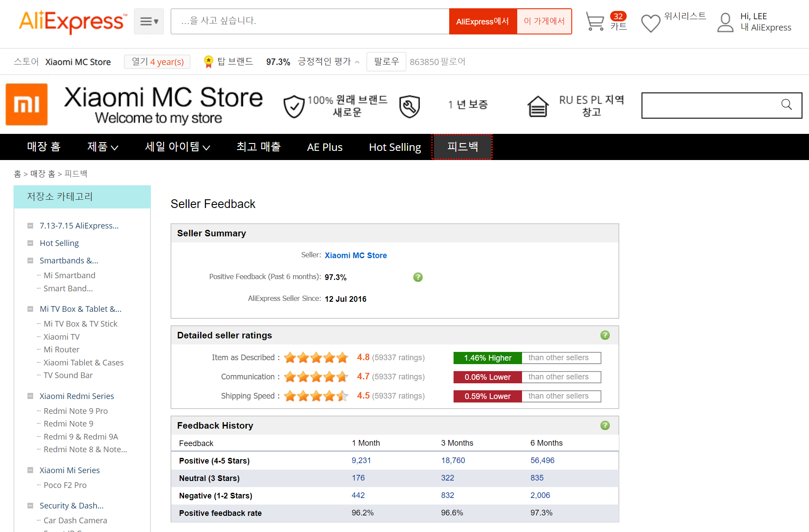Screen dimensions: 809x532
Task: Search within this store button
Action: (x=544, y=21)
